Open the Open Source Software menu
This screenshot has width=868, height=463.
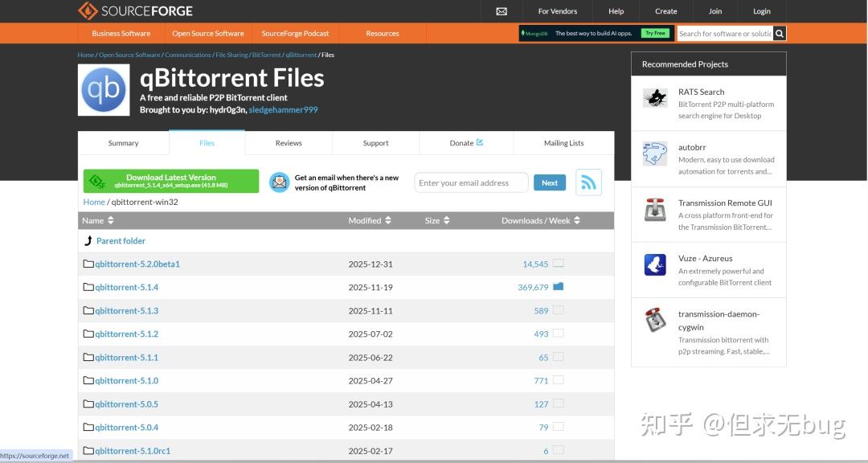click(x=208, y=33)
